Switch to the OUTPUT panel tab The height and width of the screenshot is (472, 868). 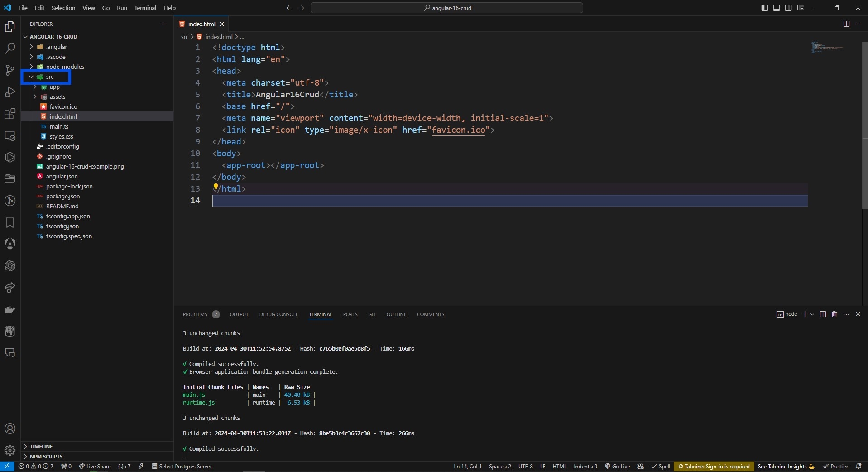[x=239, y=314]
